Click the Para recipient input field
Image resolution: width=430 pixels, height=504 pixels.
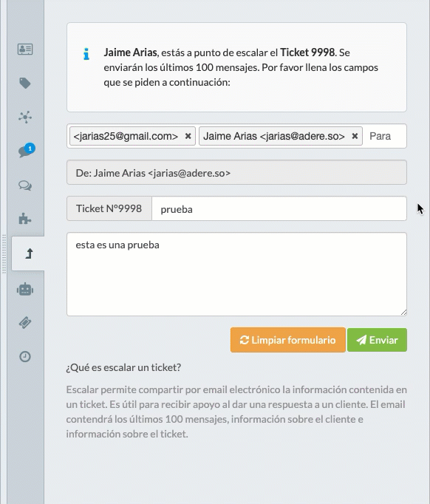click(385, 136)
